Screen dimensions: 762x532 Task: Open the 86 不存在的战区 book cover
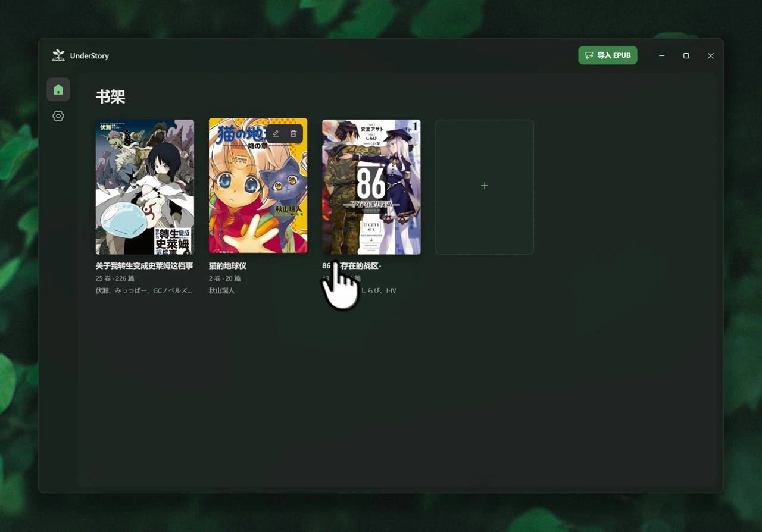tap(371, 186)
